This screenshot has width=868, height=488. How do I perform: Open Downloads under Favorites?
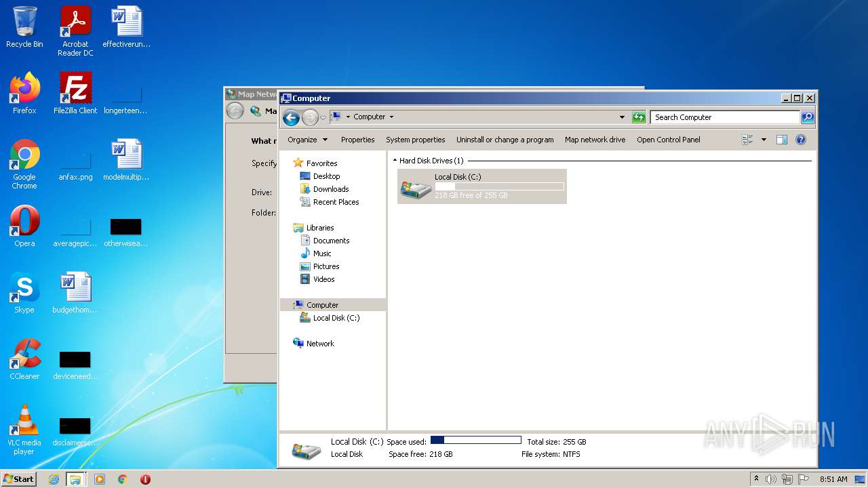(330, 189)
